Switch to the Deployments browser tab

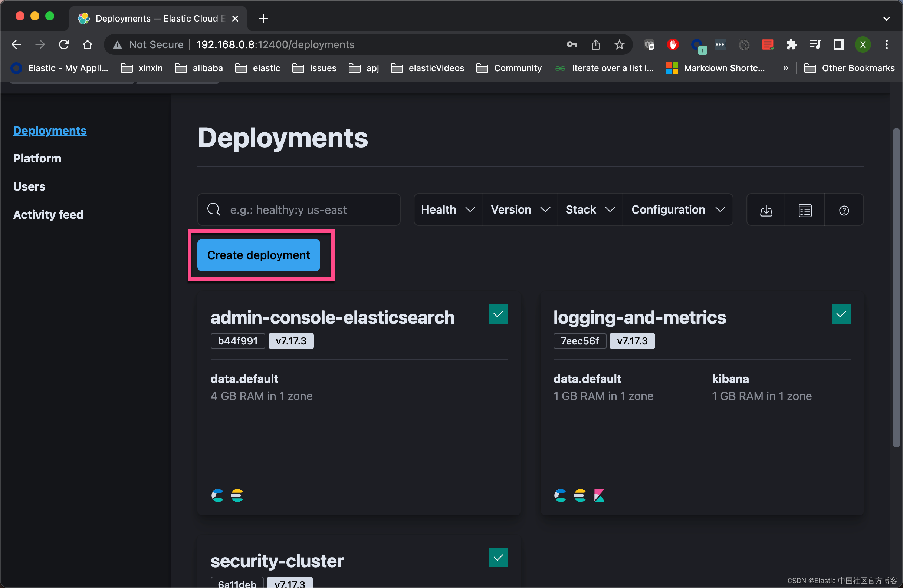pos(152,18)
